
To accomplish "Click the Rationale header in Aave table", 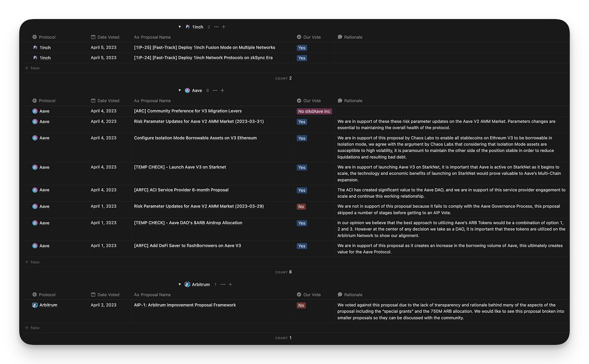I will point(350,101).
